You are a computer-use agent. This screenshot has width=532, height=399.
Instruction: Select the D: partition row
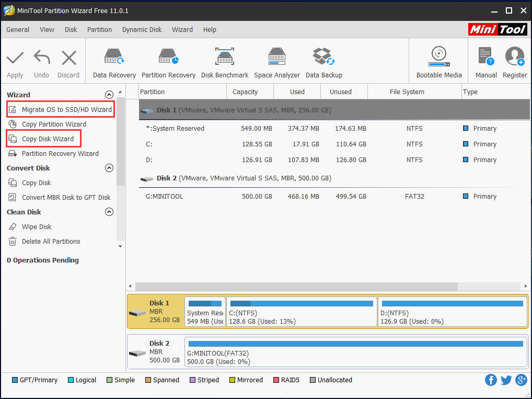(334, 159)
